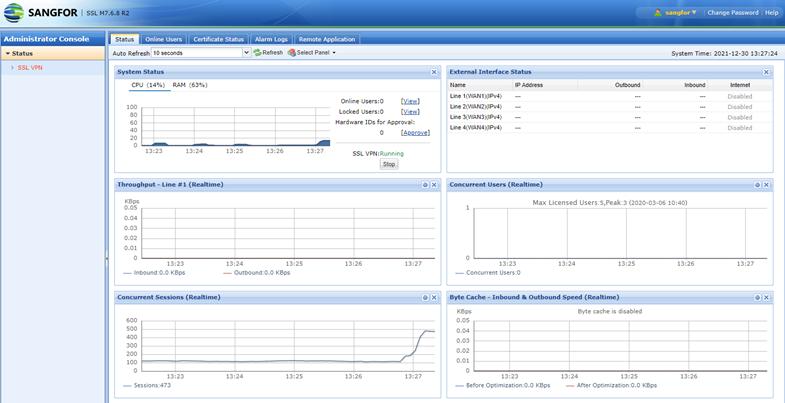Screen dimensions: 785x403
Task: Close the Concurrent Sessions panel
Action: click(x=434, y=297)
